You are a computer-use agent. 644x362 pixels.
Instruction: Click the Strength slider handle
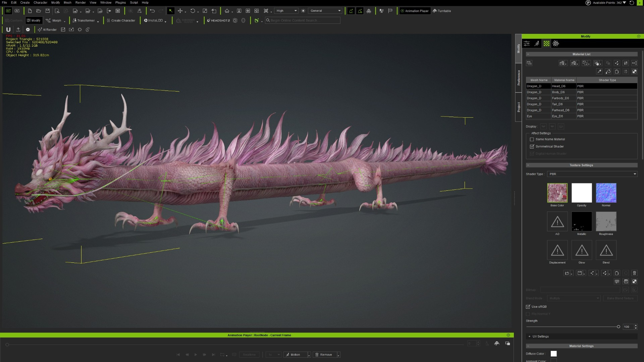pos(619,327)
